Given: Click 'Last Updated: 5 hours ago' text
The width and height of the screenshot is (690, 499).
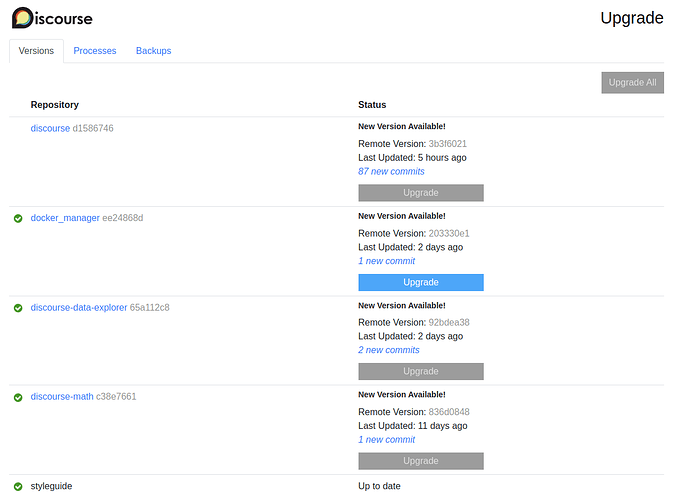Looking at the screenshot, I should (x=412, y=158).
